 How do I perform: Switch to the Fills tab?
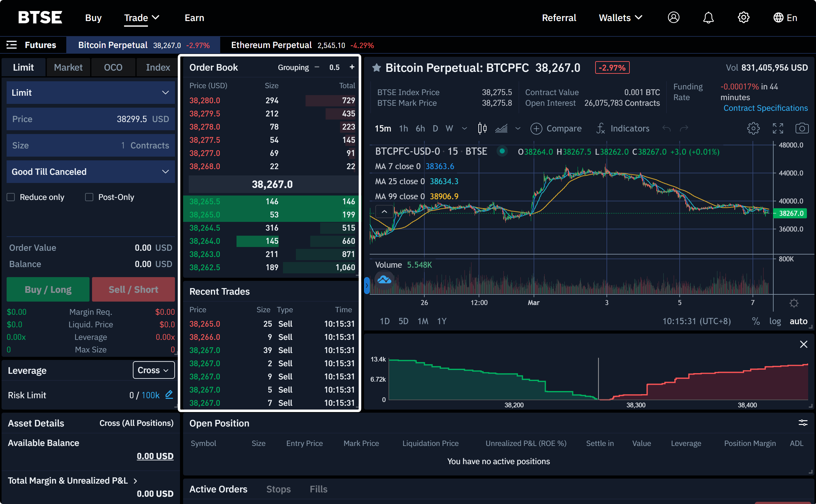(x=318, y=489)
